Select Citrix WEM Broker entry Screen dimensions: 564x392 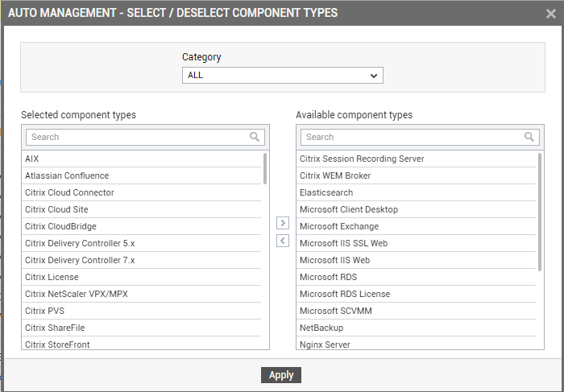(x=417, y=175)
